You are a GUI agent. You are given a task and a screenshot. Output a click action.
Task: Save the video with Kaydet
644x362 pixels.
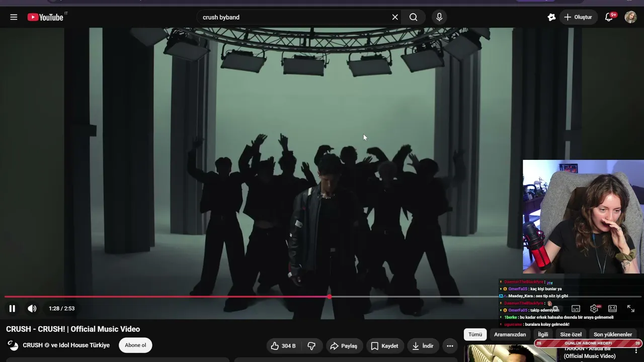pyautogui.click(x=384, y=346)
